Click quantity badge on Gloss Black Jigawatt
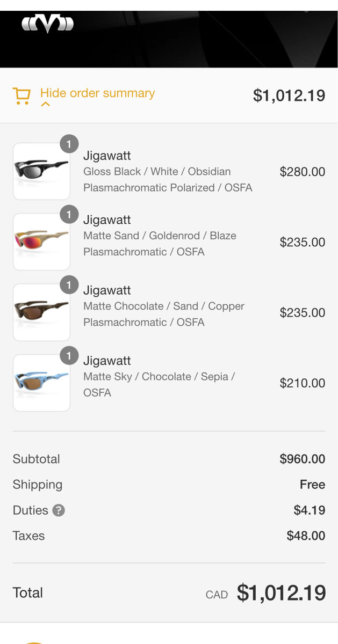The height and width of the screenshot is (644, 338). [x=69, y=144]
